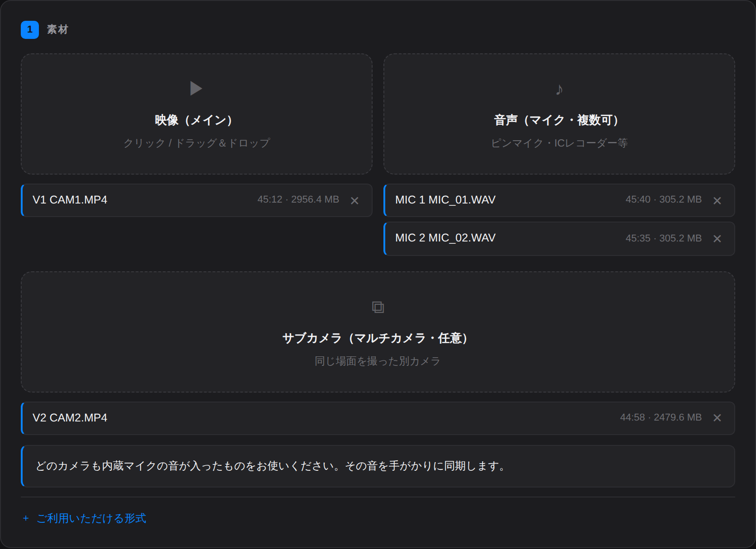The image size is (756, 549).
Task: Click the 45:12 · 2956.4 MB file info
Action: click(x=298, y=199)
